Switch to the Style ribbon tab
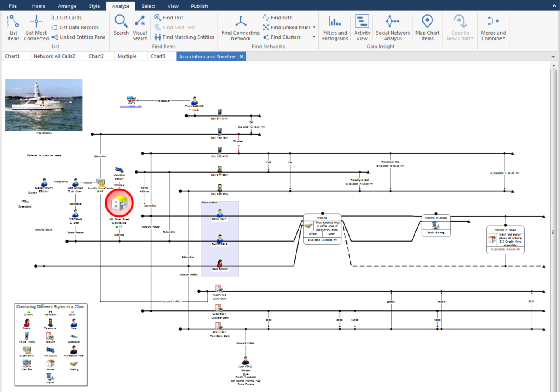Screen dimensions: 560x392 coord(94,6)
